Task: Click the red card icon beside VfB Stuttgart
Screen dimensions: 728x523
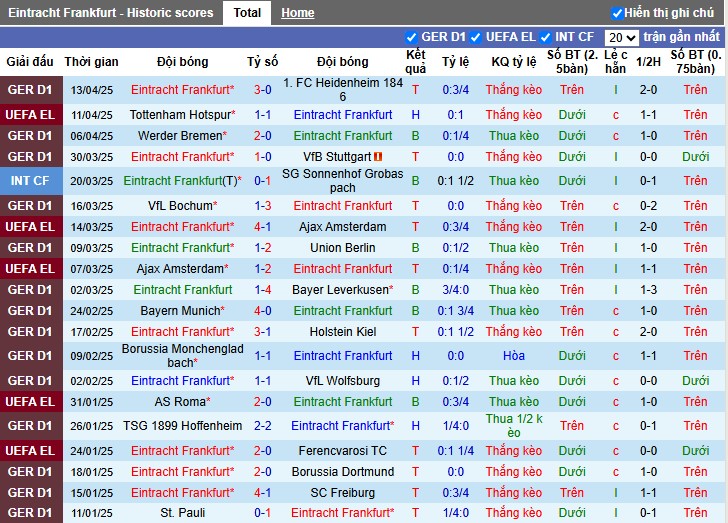Action: pos(378,157)
